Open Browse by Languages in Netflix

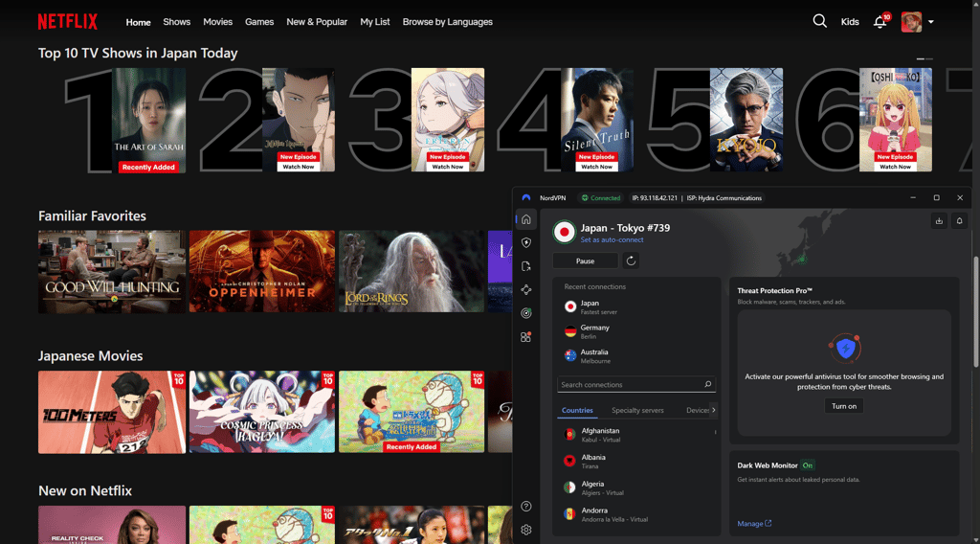point(448,22)
